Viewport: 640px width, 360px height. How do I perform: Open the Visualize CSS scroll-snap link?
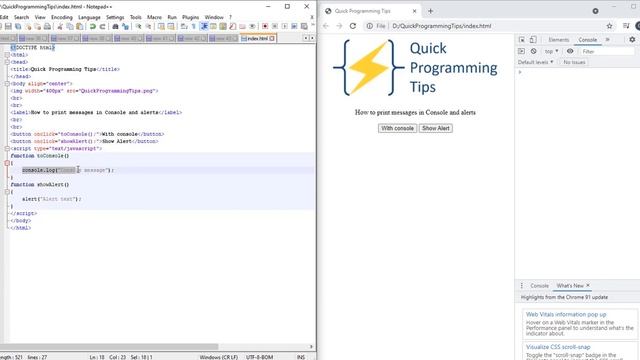[558, 347]
